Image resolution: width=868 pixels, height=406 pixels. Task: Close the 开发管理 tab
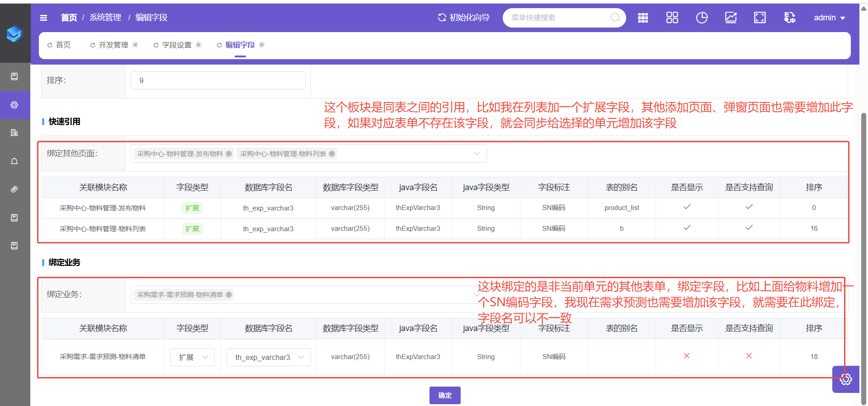(x=135, y=45)
